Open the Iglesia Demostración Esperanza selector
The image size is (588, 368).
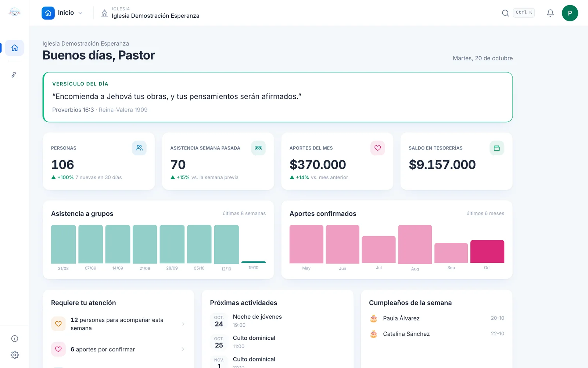(150, 13)
